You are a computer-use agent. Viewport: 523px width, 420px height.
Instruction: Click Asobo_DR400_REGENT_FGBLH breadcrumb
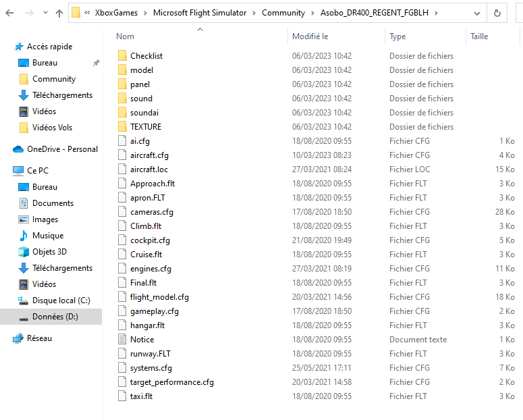[x=375, y=13]
